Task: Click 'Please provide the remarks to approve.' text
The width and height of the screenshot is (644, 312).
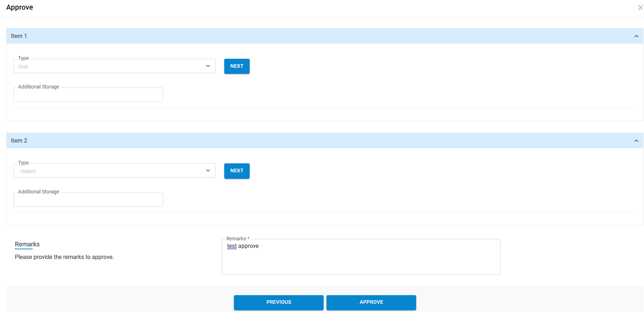Action: tap(64, 257)
